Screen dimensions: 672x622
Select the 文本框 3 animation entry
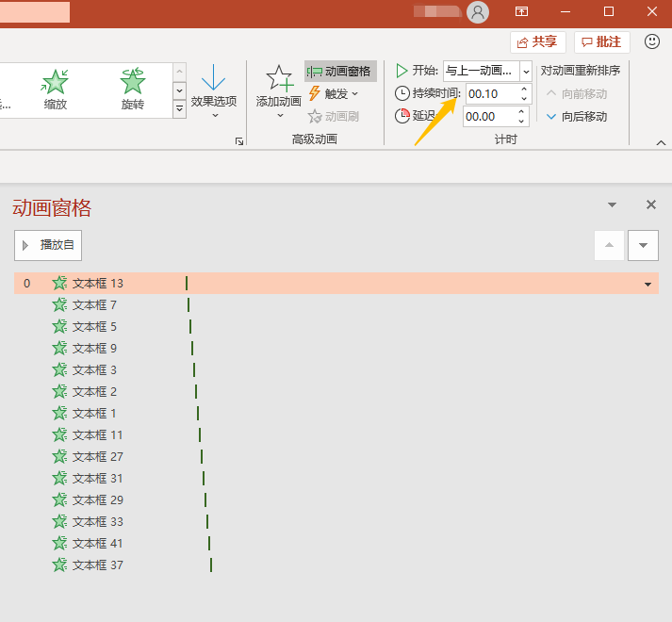(336, 370)
